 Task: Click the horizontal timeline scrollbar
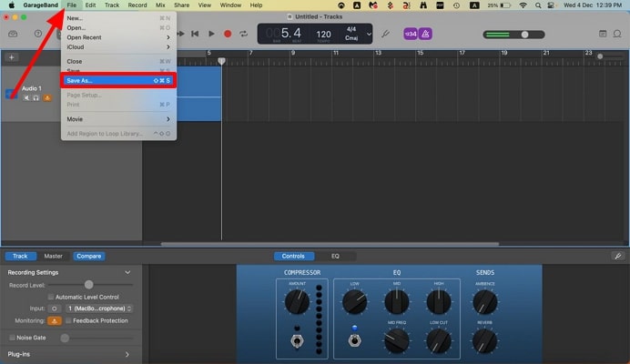pyautogui.click(x=330, y=244)
